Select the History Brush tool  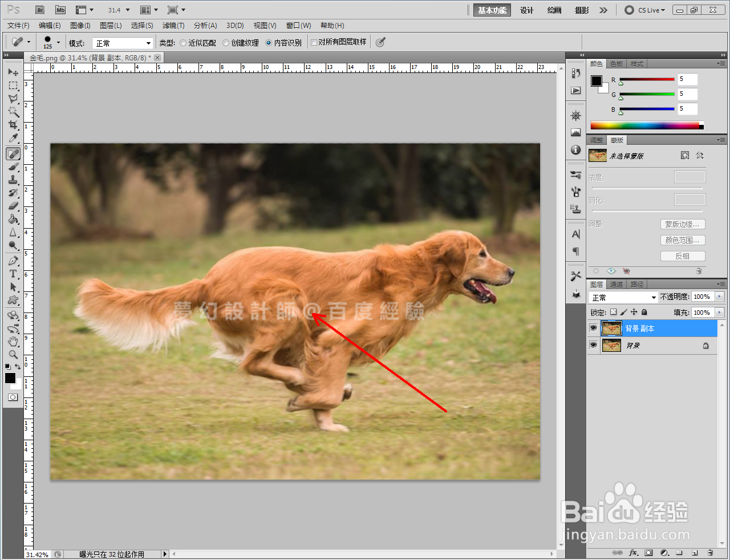tap(13, 193)
